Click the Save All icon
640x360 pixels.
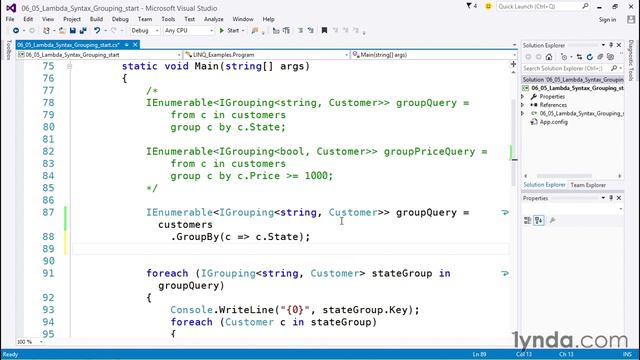(x=83, y=31)
